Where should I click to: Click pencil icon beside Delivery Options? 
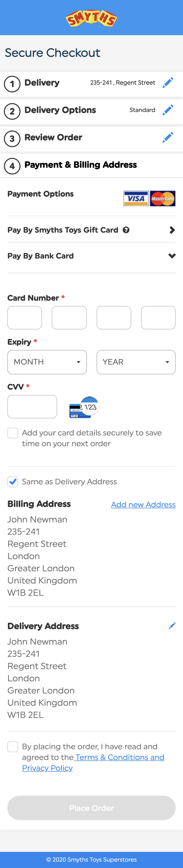click(168, 110)
